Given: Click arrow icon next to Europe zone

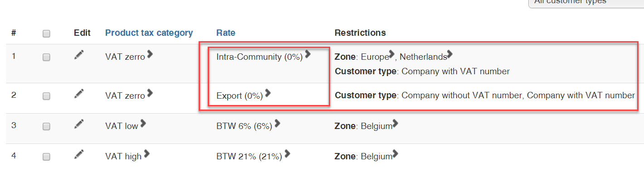Looking at the screenshot, I should point(392,54).
